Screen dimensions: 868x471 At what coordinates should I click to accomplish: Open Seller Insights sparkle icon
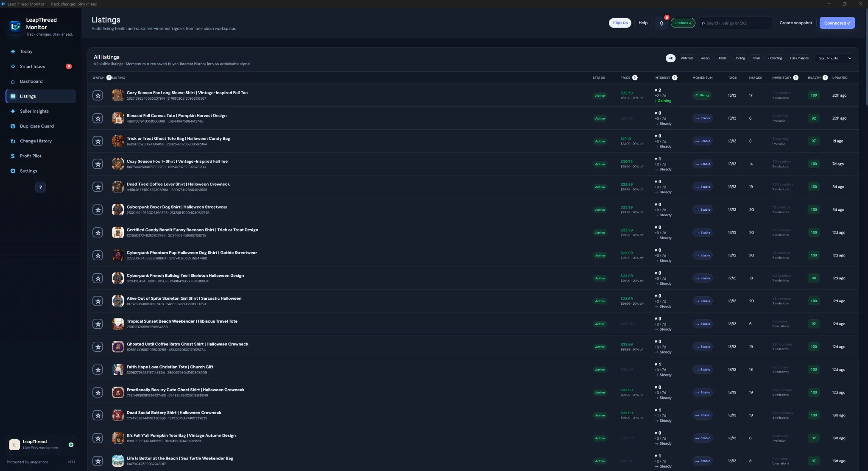pos(13,111)
